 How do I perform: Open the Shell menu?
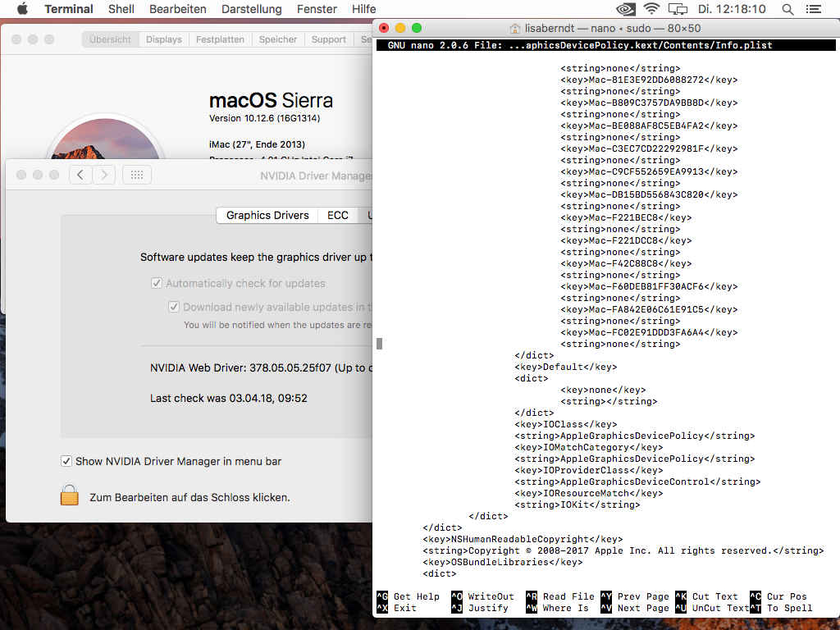tap(121, 9)
